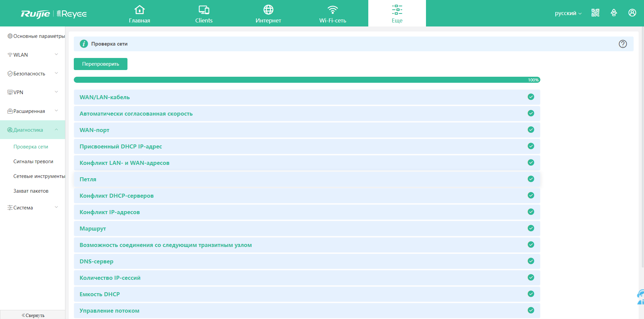The width and height of the screenshot is (644, 319).
Task: Click the DNS-сервер success check icon
Action: (531, 261)
